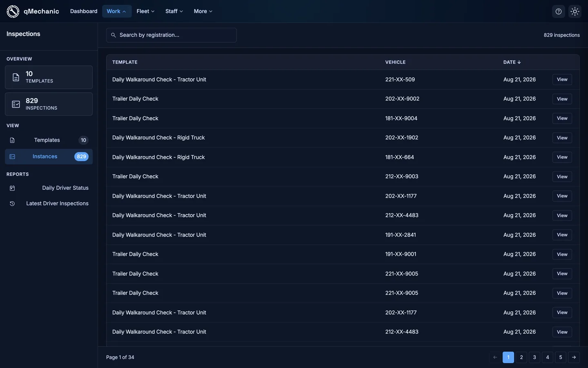588x368 pixels.
Task: Go to page 5
Action: [561, 357]
